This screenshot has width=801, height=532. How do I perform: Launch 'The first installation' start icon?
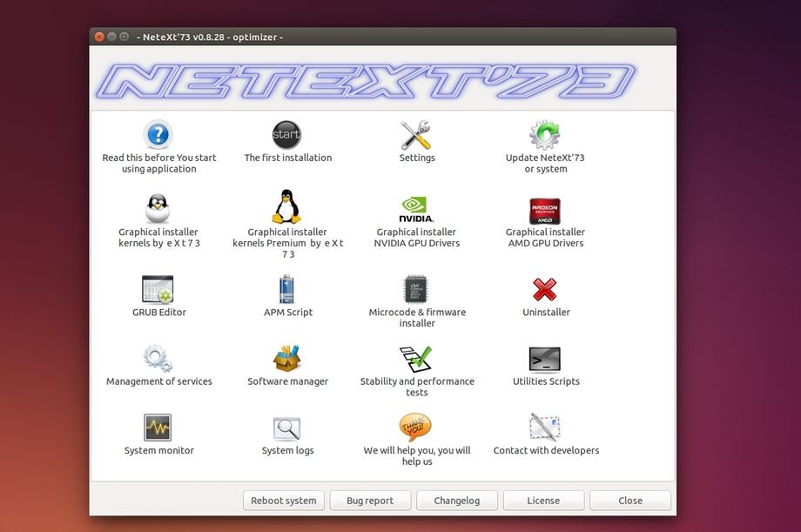286,135
